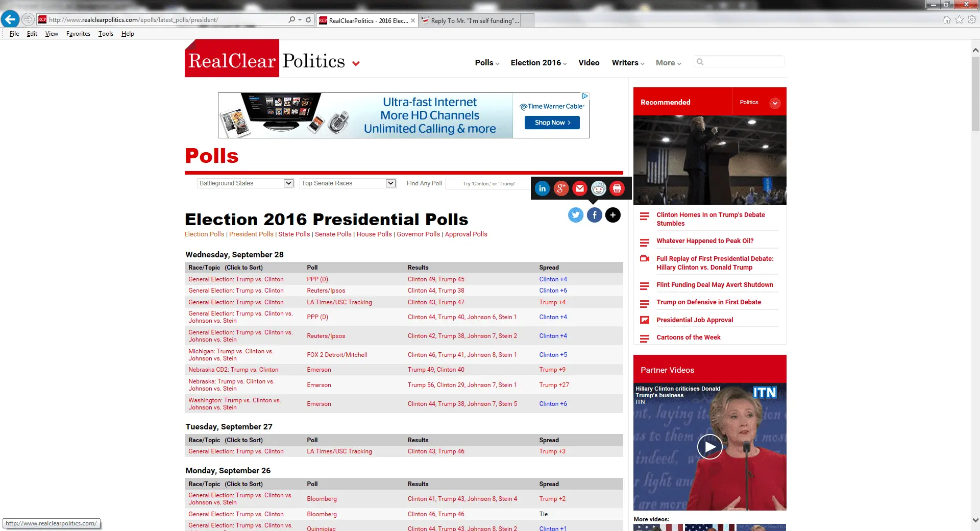Click the browser Back arrow button

pos(10,19)
